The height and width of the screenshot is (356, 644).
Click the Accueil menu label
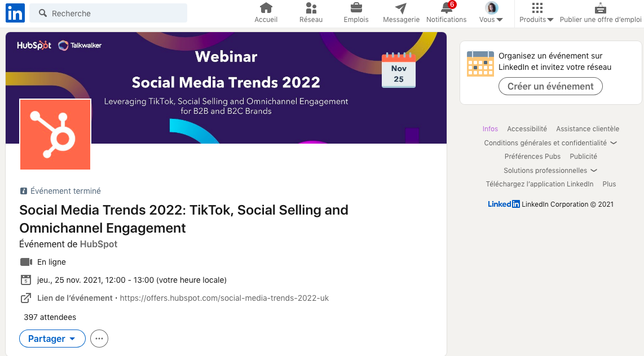(x=266, y=19)
